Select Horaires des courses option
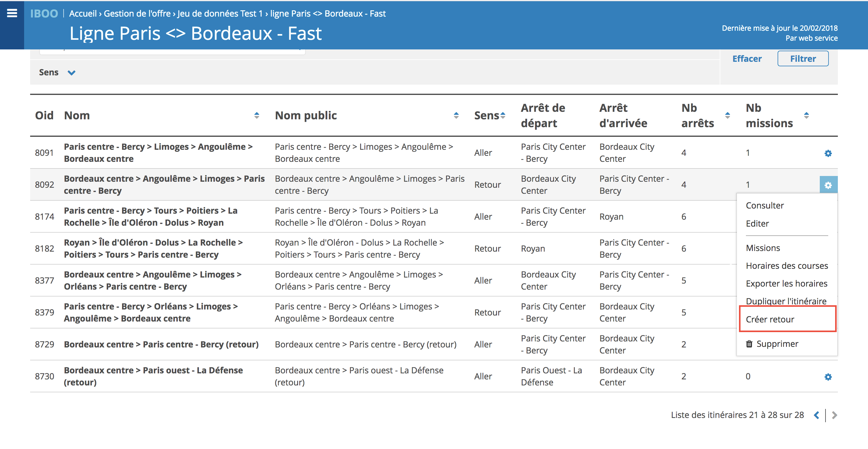The width and height of the screenshot is (868, 449). tap(786, 266)
